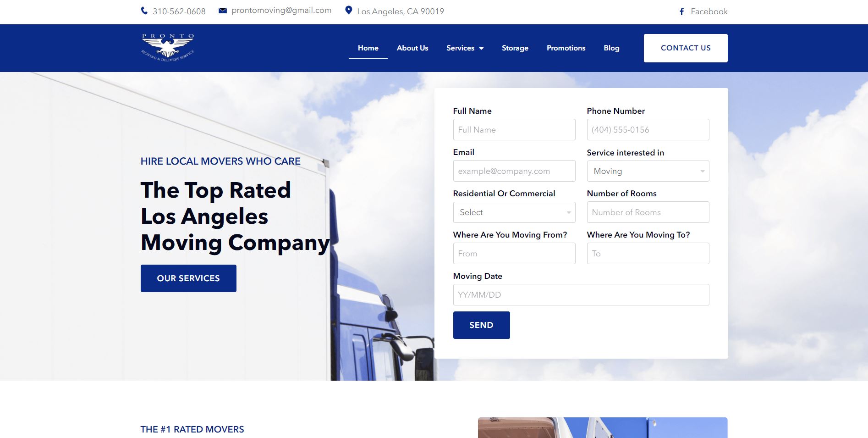Focus the Full Name input field
This screenshot has height=438, width=868.
(514, 130)
